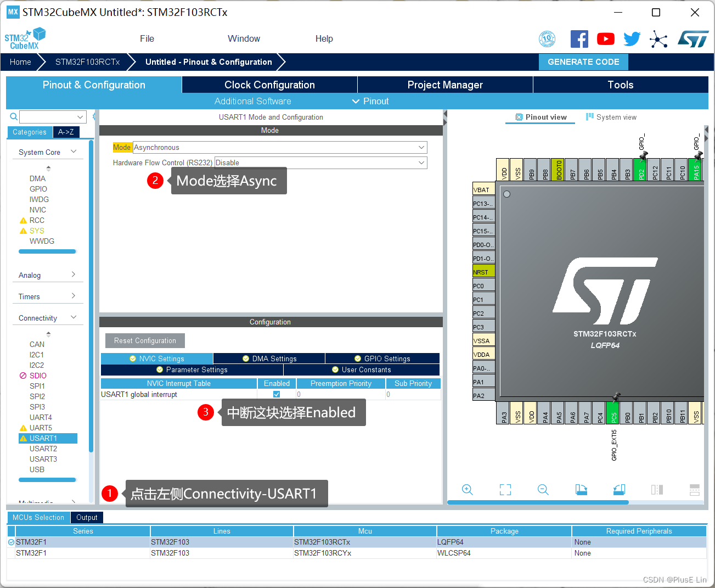Open the Mode Asynchronous dropdown
Screen dimensions: 715x588
coord(280,147)
